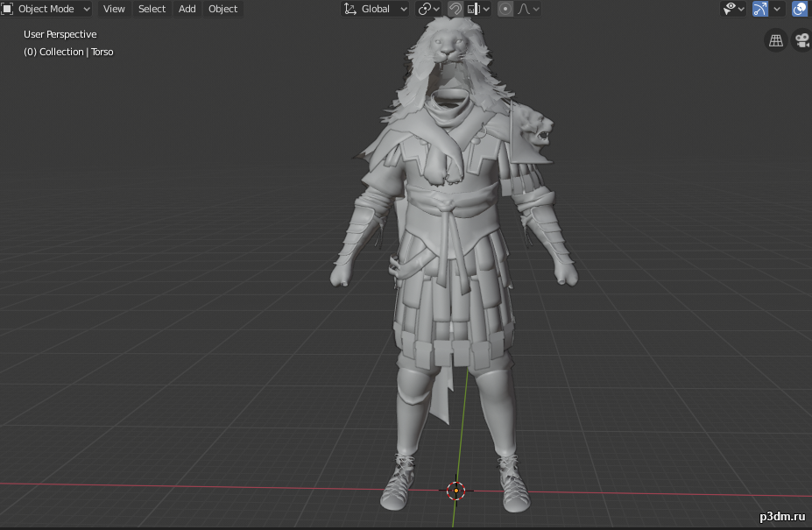Viewport: 812px width, 530px height.
Task: Toggle the camera view icon
Action: point(801,40)
